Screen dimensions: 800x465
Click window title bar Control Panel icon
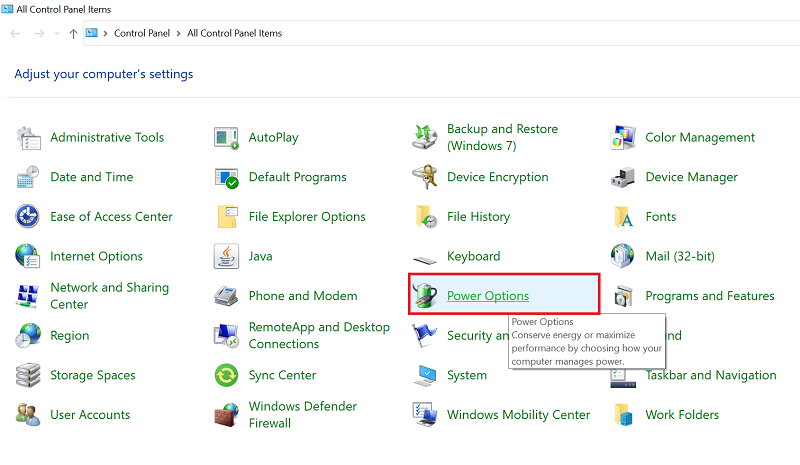tap(7, 9)
